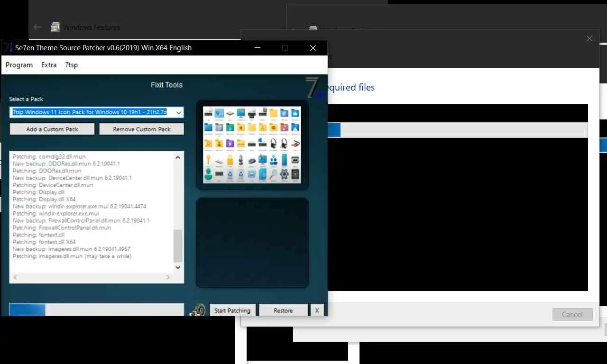The width and height of the screenshot is (607, 364).
Task: Click log line 'New backup: FirewallControlPanel.dll.mun 6.2.19041.1'
Action: pyautogui.click(x=81, y=220)
